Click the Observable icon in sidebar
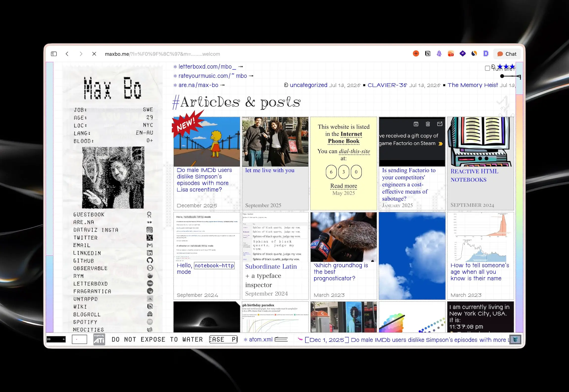 coord(150,268)
